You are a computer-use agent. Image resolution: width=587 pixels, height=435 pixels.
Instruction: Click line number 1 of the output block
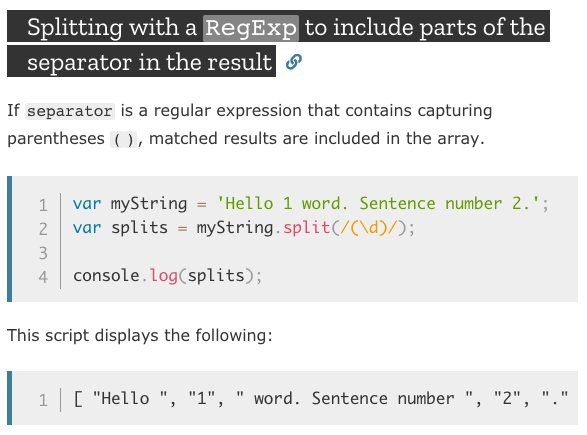[x=43, y=400]
